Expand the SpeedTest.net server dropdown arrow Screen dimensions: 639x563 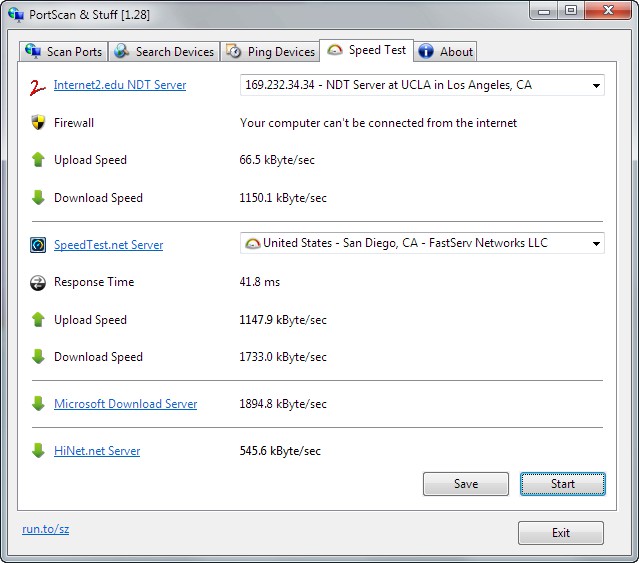[596, 244]
